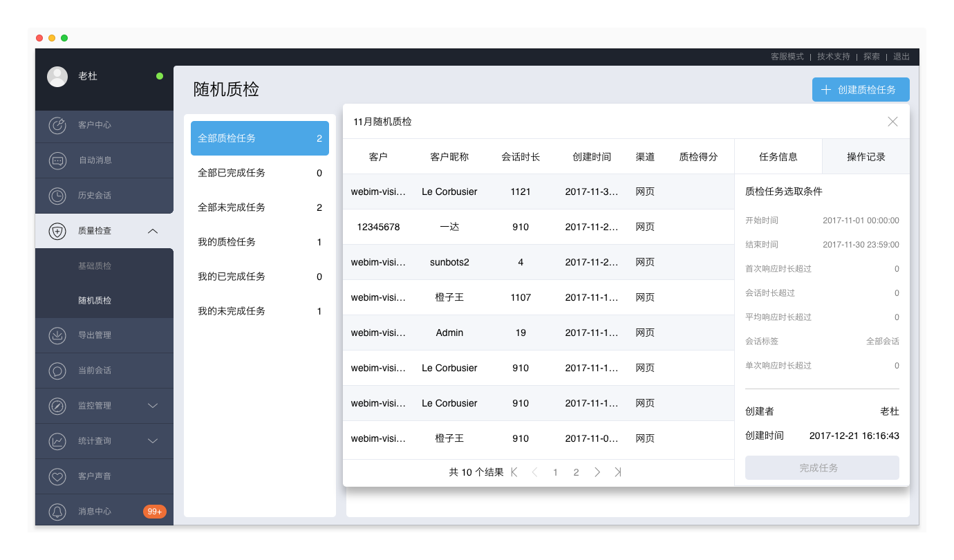Open 消息中心 bell icon
Viewport: 954px width, 560px height.
pyautogui.click(x=57, y=512)
